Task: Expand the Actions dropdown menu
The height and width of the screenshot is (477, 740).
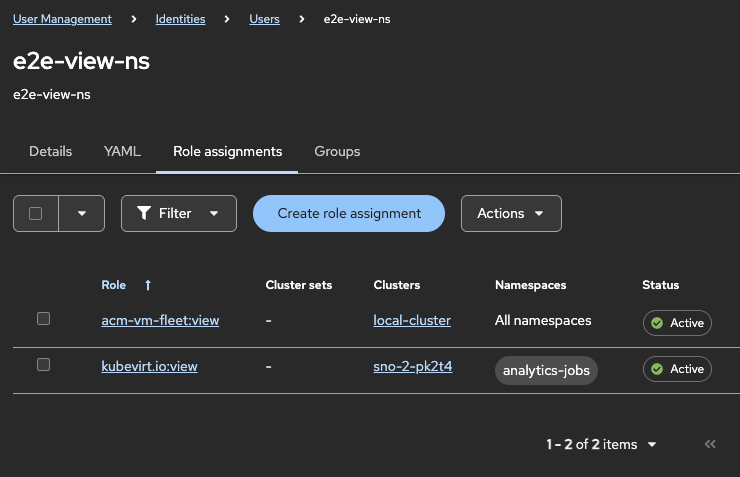Action: (511, 213)
